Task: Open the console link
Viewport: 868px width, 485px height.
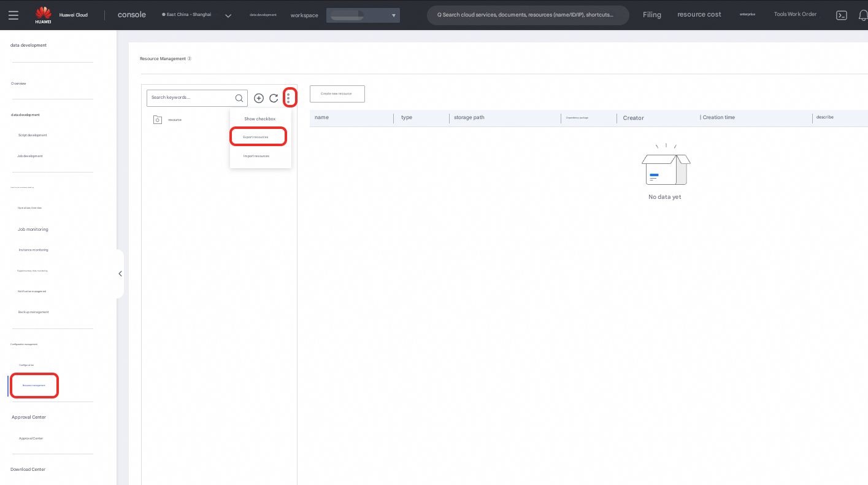Action: click(x=132, y=15)
